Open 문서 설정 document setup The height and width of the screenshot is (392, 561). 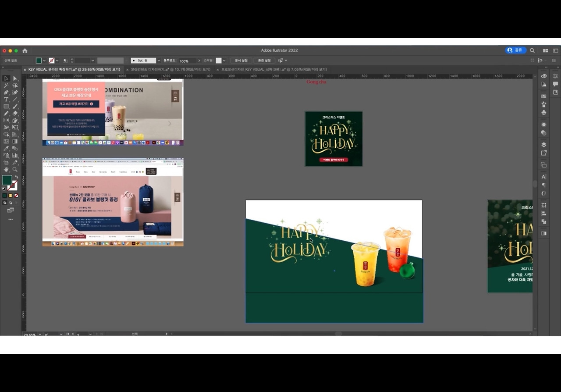pos(241,61)
